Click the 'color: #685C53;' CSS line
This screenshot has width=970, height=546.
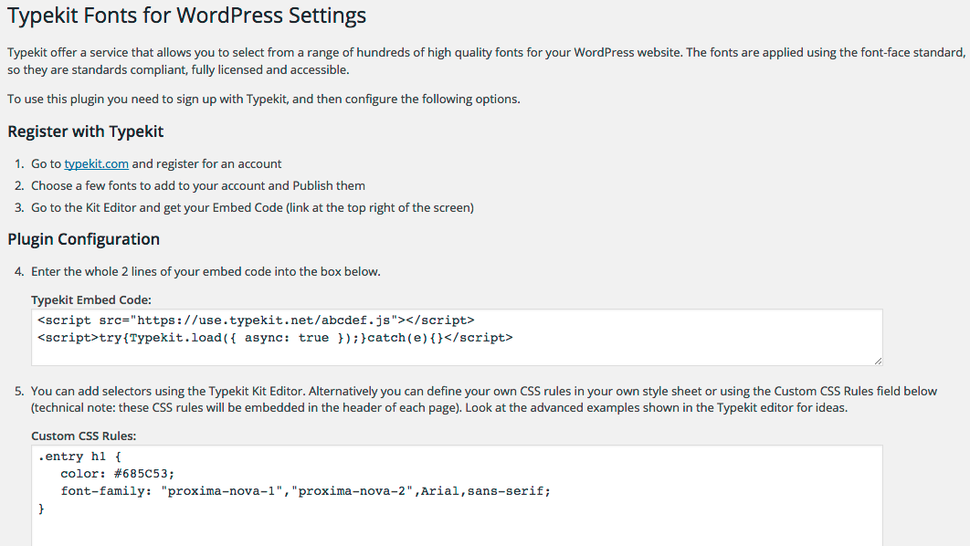point(118,474)
